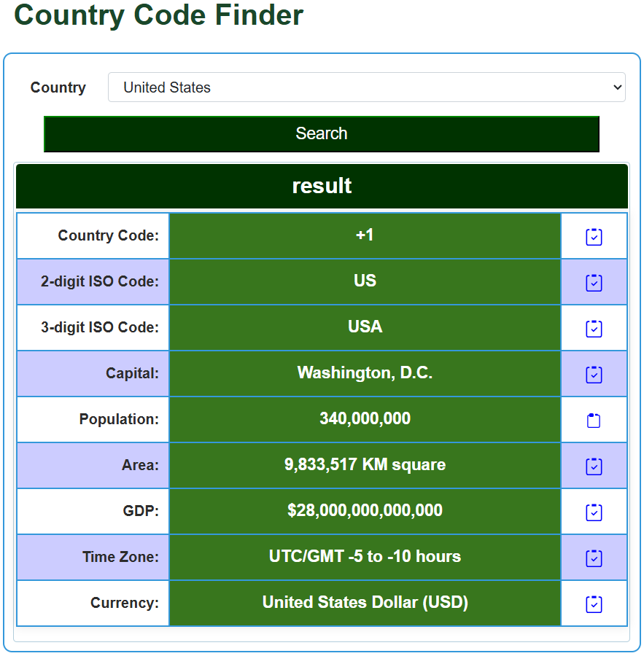This screenshot has width=644, height=656.
Task: Copy the Currency value to clipboard
Action: (594, 604)
